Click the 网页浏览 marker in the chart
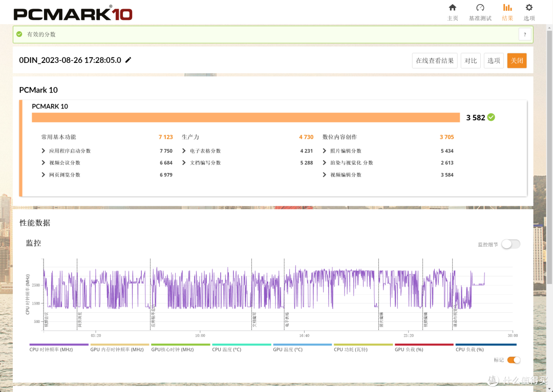The height and width of the screenshot is (392, 553). (80, 319)
